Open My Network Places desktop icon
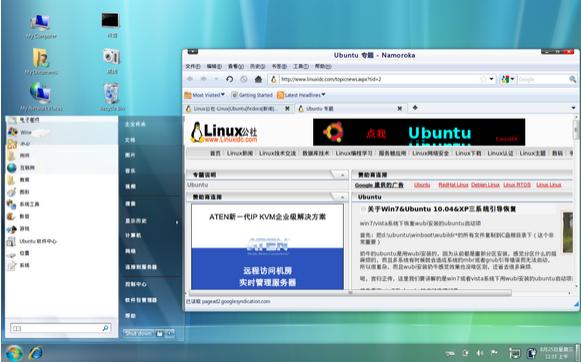Image resolution: width=581 pixels, height=362 pixels. coord(41,97)
